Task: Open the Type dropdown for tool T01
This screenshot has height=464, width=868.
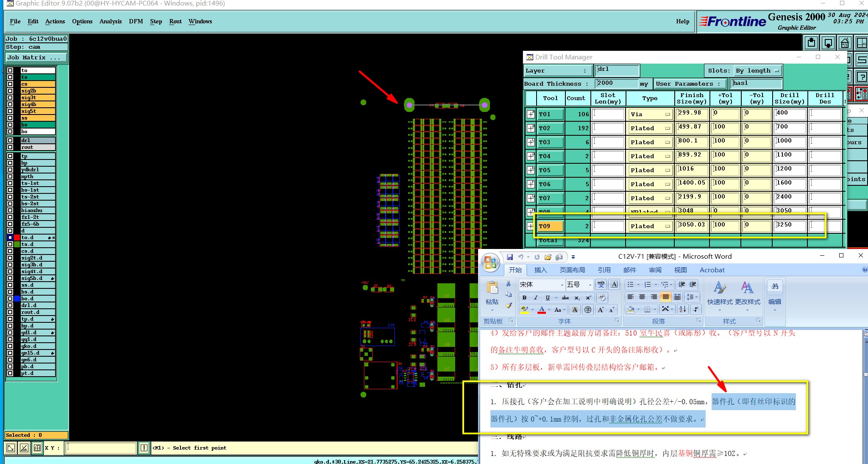Action: pos(650,114)
